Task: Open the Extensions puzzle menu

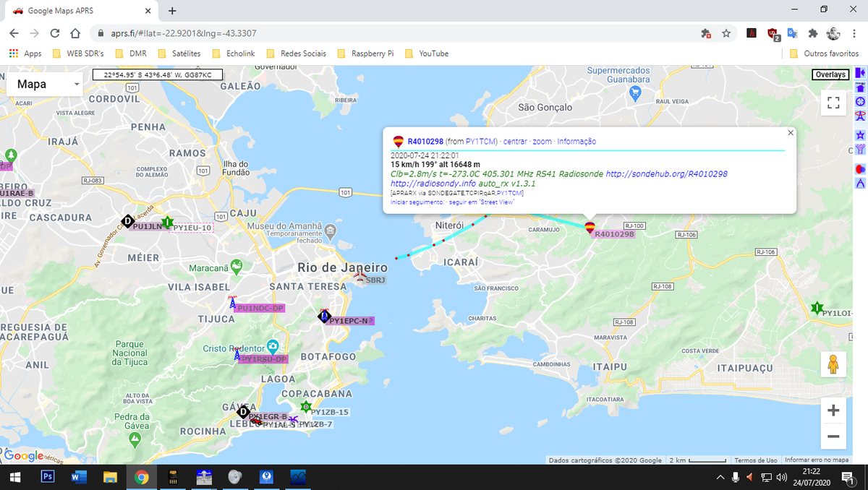Action: pyautogui.click(x=813, y=33)
